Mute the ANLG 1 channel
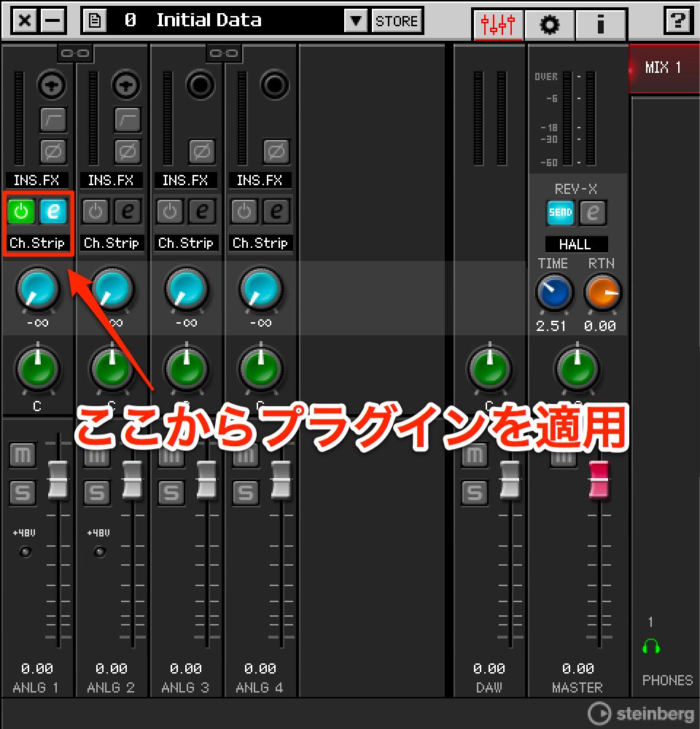700x729 pixels. 23,454
